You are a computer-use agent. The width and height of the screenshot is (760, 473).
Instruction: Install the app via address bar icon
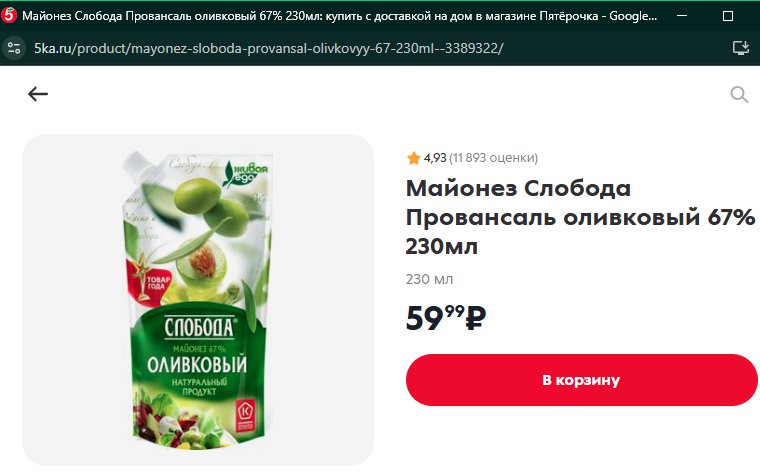pos(741,48)
